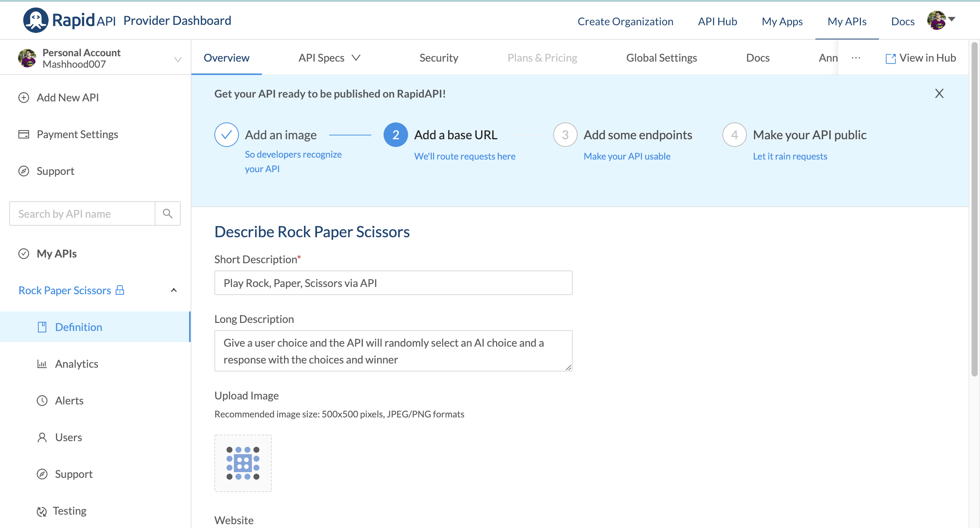Open the API Specs dropdown arrow

356,58
